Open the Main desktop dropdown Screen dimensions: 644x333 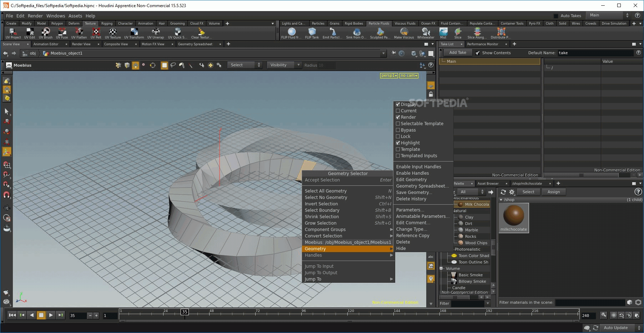point(609,15)
